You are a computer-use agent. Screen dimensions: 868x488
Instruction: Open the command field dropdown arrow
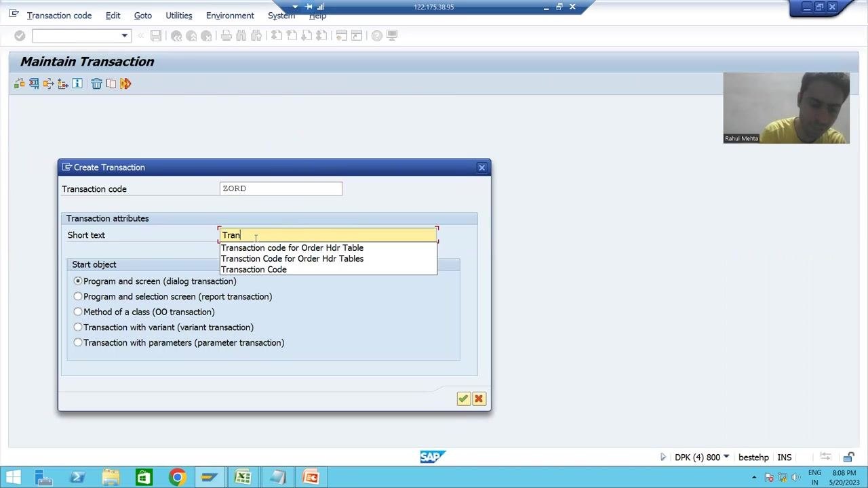[124, 35]
